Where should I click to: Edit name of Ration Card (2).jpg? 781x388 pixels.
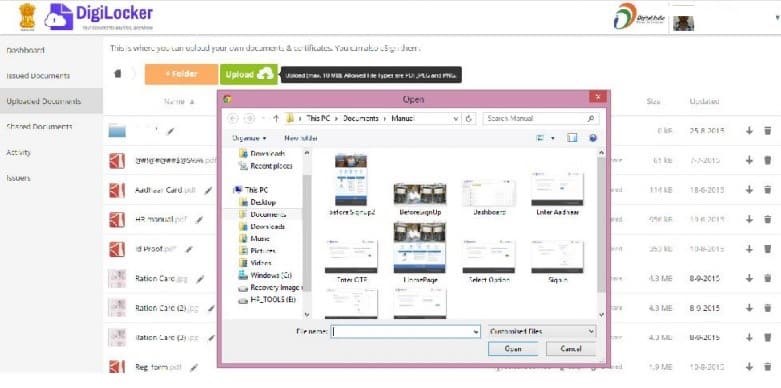(211, 308)
